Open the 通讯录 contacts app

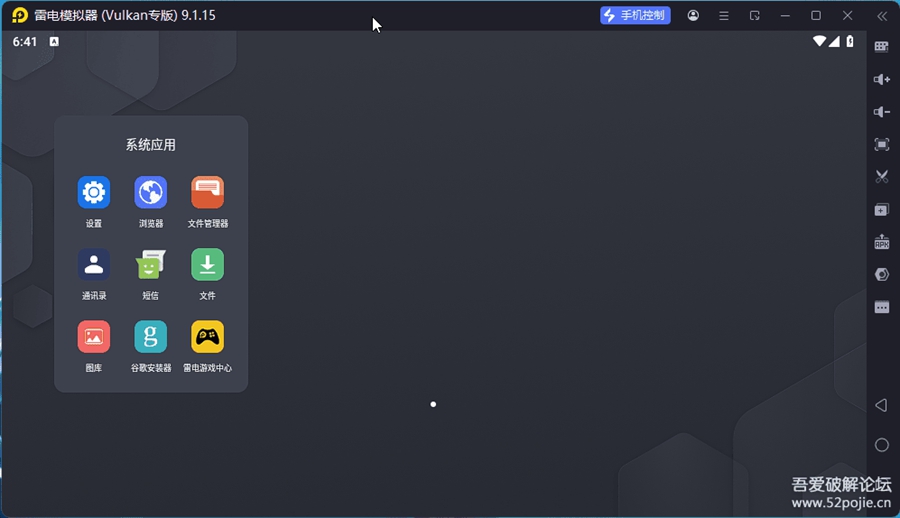tap(94, 265)
